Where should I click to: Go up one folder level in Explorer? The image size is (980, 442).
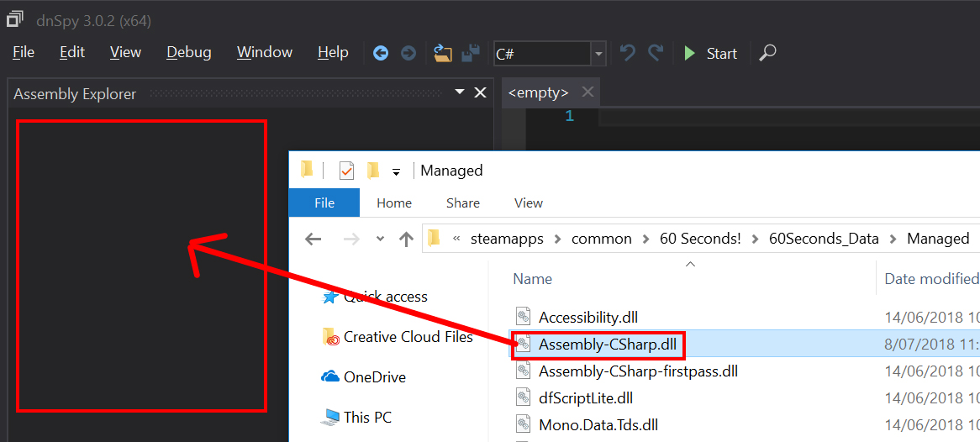pyautogui.click(x=407, y=239)
